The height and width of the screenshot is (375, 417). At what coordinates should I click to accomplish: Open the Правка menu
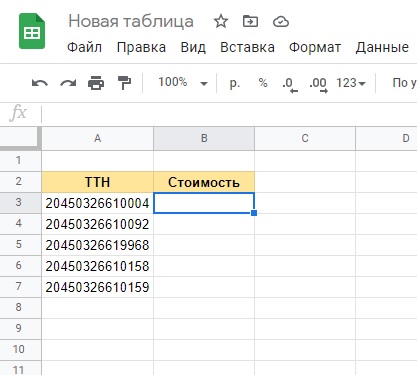141,47
